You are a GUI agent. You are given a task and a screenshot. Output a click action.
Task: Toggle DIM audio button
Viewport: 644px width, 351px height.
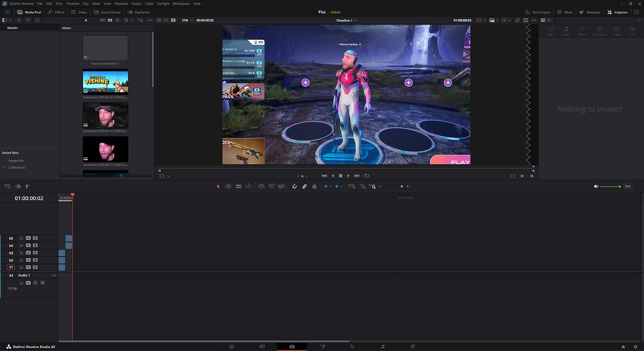[x=627, y=186]
